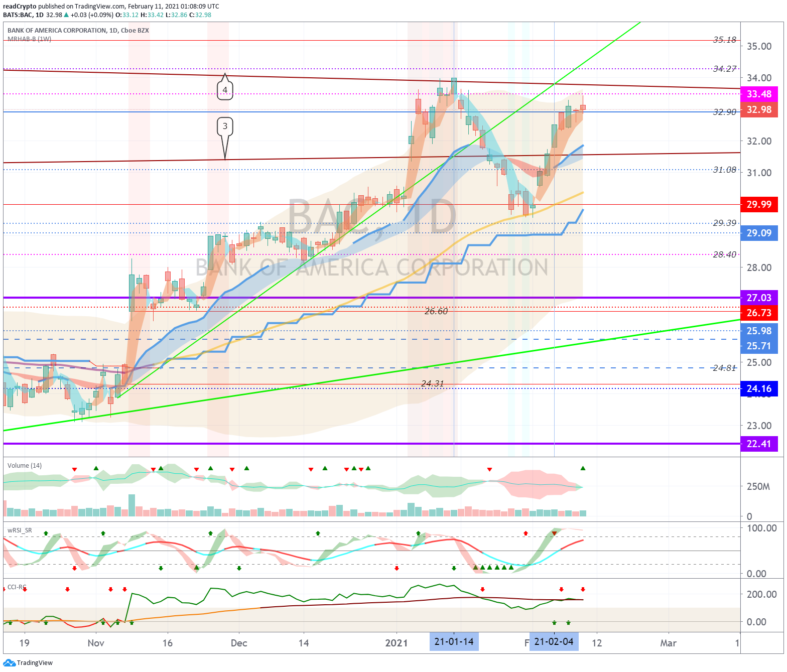This screenshot has width=787, height=672.
Task: Click the blue 25.98 price label
Action: (x=759, y=331)
